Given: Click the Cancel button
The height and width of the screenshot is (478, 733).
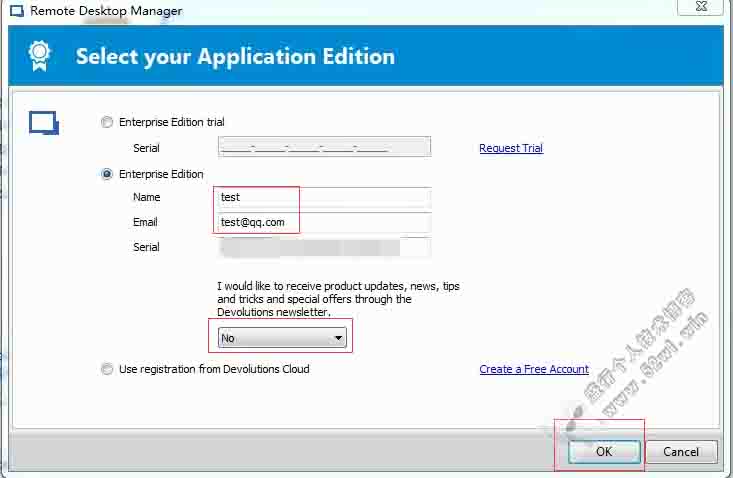Looking at the screenshot, I should pyautogui.click(x=681, y=451).
